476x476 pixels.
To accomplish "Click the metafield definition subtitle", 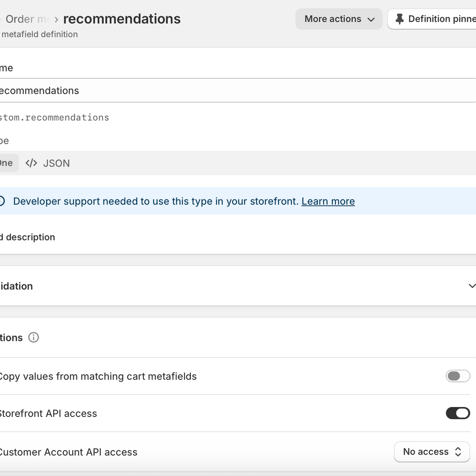I will point(40,34).
